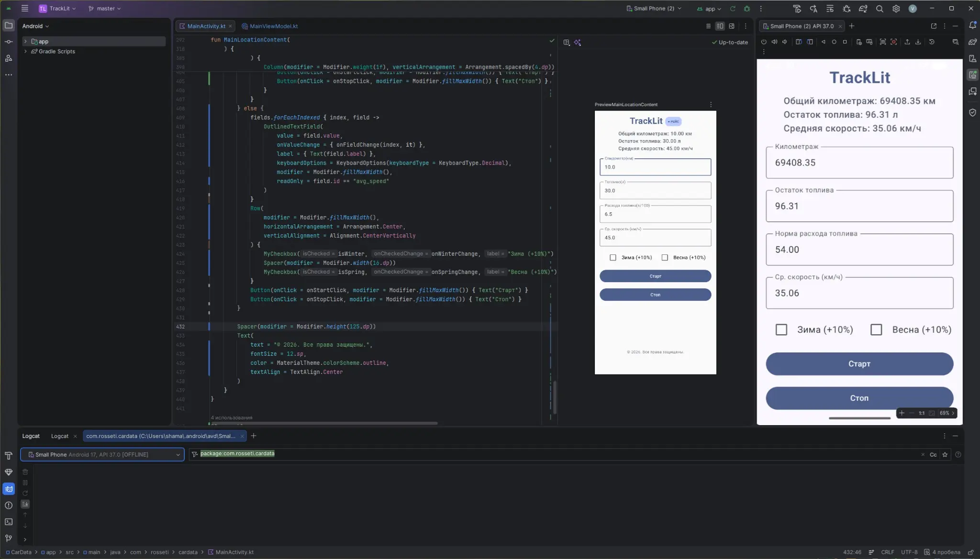Screen dimensions: 980x559
Task: Switch editor to Design-only view
Action: click(732, 26)
